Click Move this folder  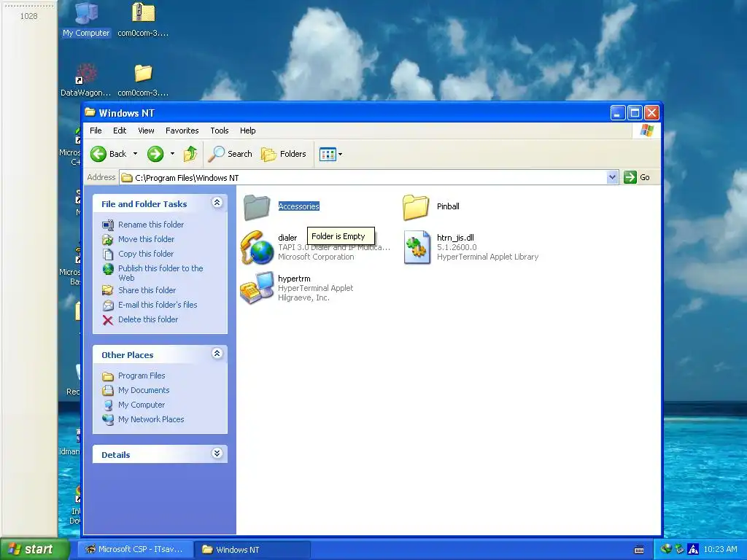tap(146, 239)
